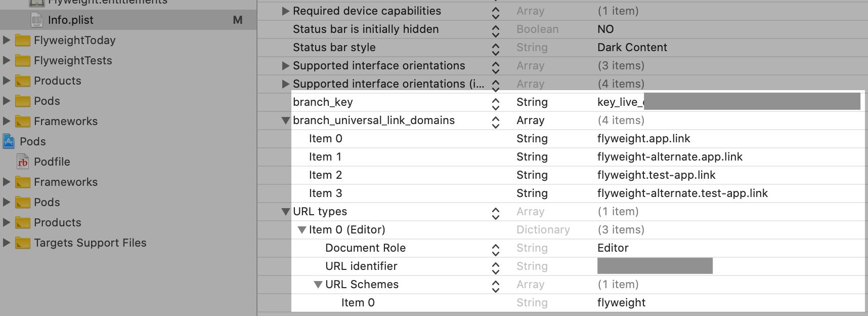
Task: Click the Targets Support Files folder icon
Action: (23, 243)
